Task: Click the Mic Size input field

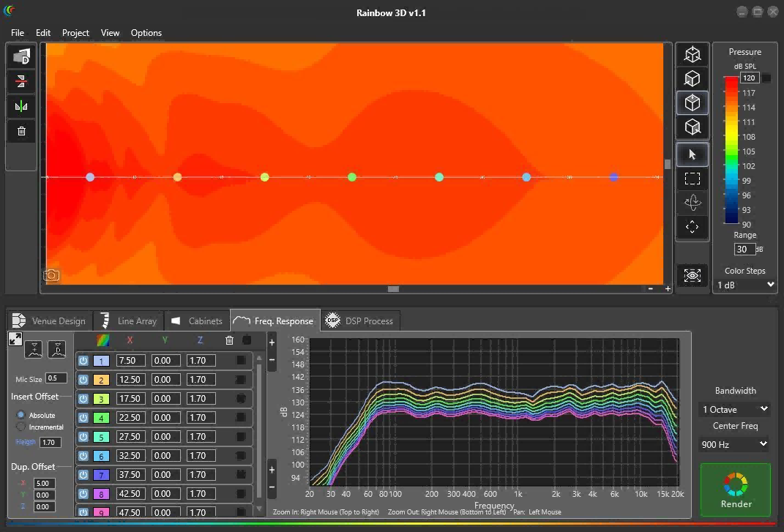Action: coord(56,378)
